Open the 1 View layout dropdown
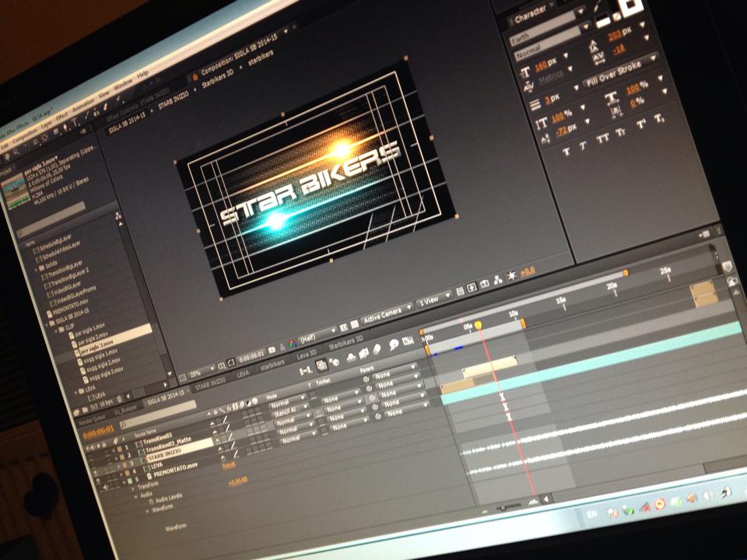Image resolution: width=747 pixels, height=560 pixels. point(433,299)
